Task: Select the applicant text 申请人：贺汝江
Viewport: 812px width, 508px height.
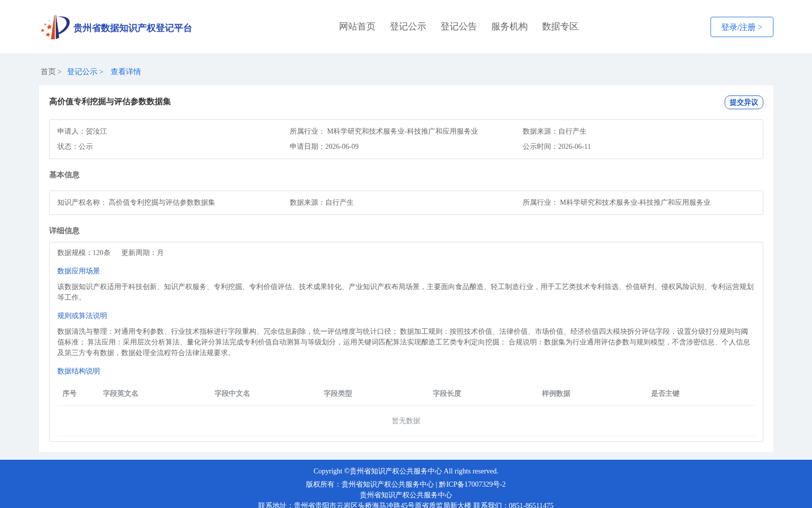Action: (82, 131)
